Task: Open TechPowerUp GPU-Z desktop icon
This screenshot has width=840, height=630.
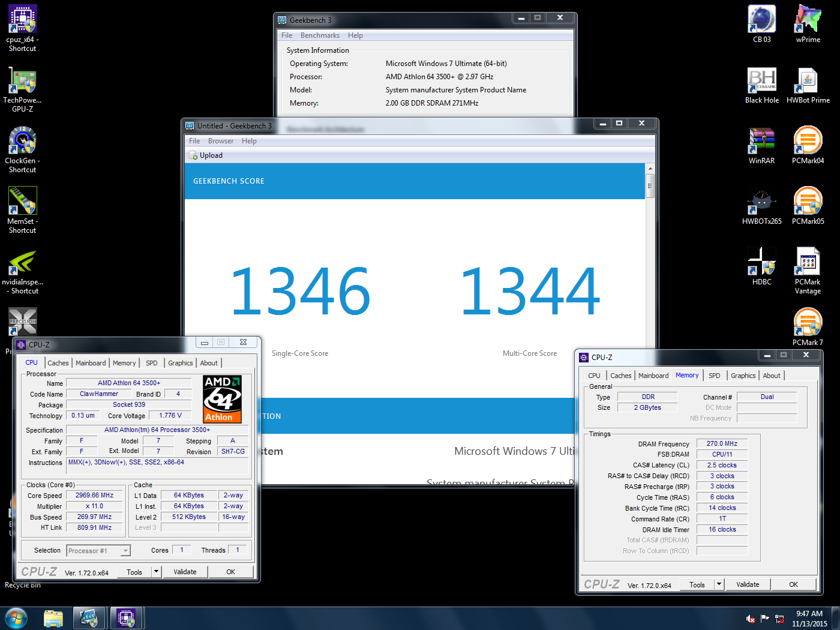Action: coord(23,89)
